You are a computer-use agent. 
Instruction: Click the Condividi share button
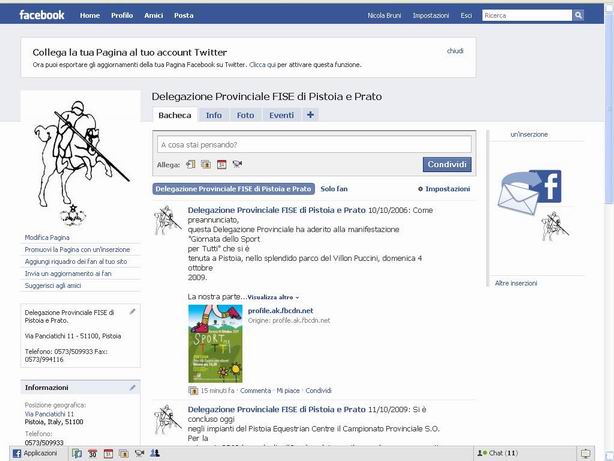coord(447,165)
